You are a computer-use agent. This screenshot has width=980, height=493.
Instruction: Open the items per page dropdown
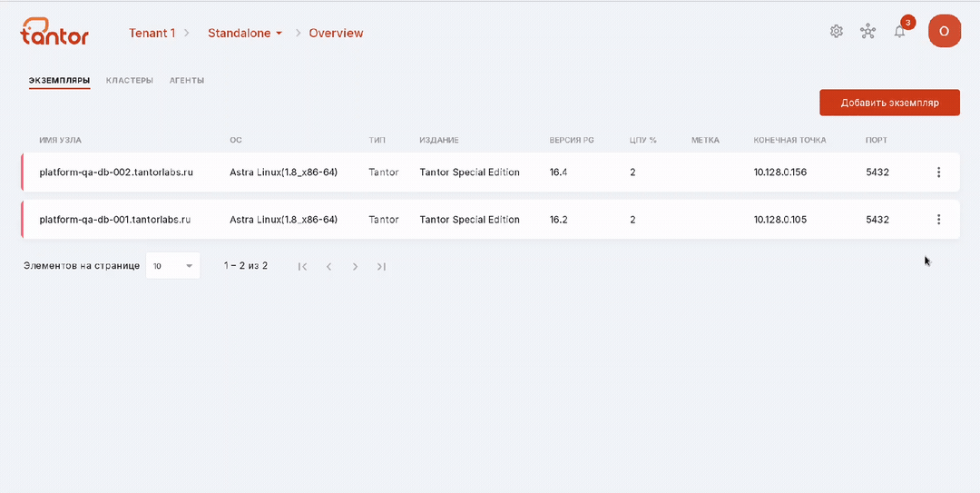click(x=172, y=266)
